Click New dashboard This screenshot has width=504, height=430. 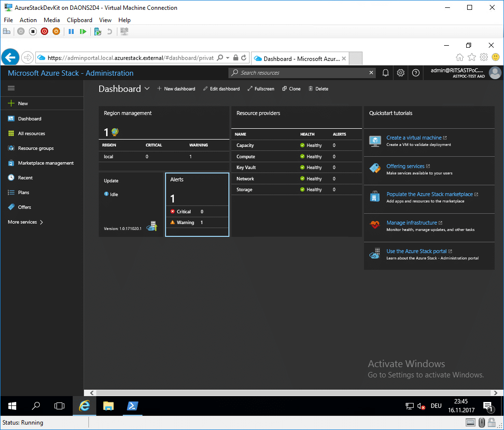(176, 89)
